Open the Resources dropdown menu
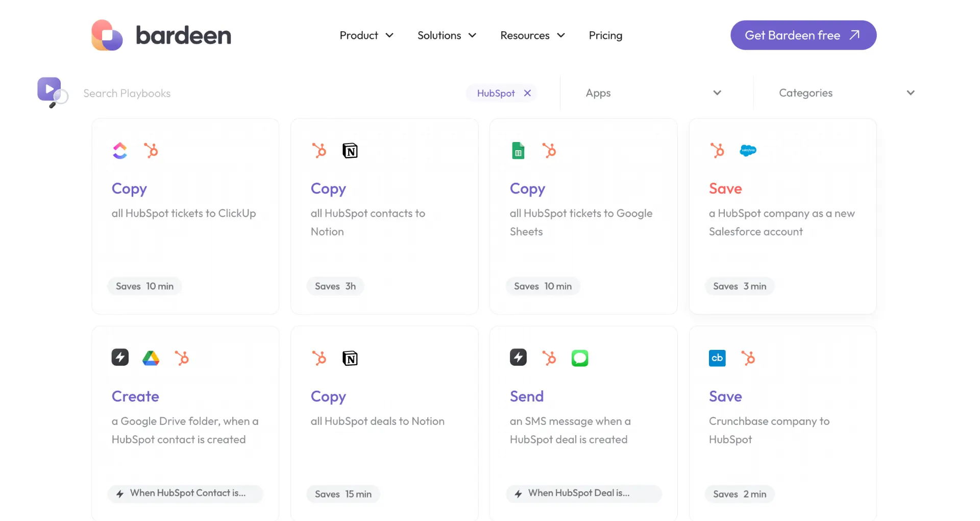The width and height of the screenshot is (980, 521). [x=532, y=35]
